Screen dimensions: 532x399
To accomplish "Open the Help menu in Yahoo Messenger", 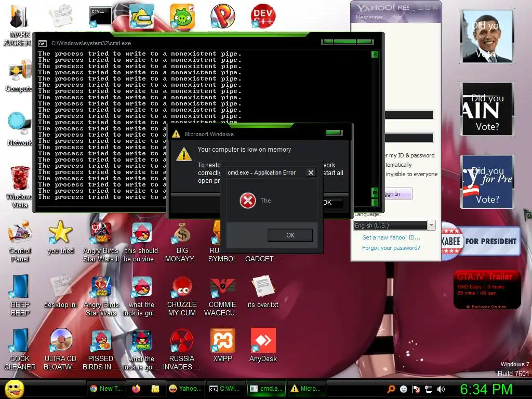I will click(x=396, y=17).
